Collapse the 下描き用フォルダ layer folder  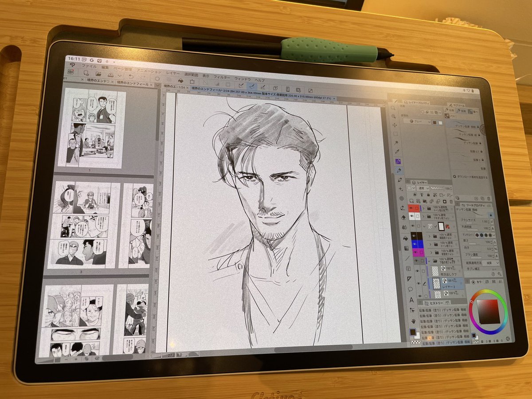point(429,260)
